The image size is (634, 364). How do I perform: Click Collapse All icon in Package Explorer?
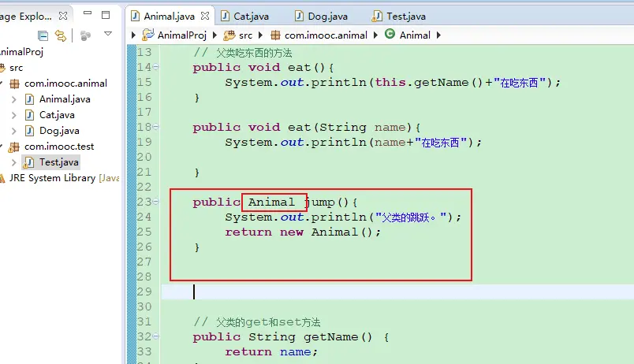(43, 35)
